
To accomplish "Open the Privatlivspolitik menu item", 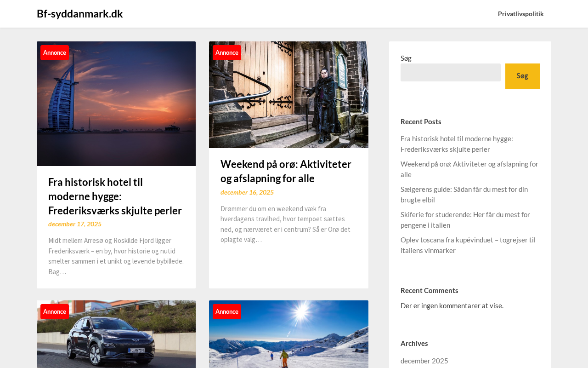I will (x=520, y=14).
